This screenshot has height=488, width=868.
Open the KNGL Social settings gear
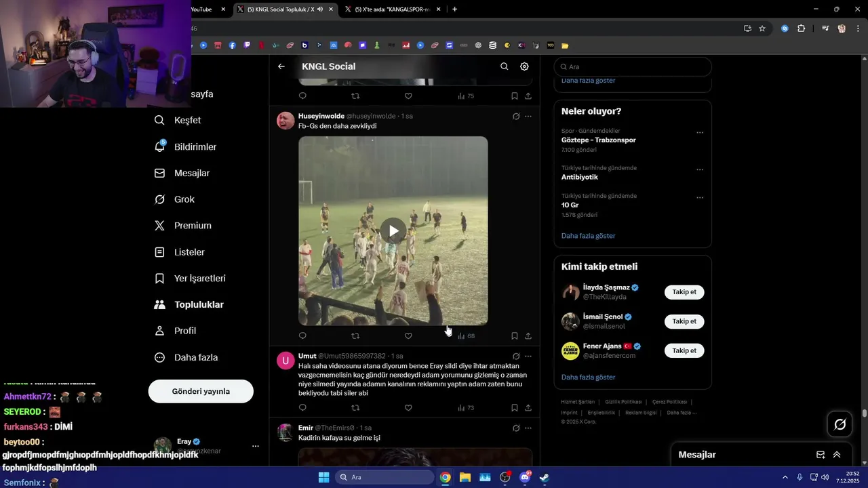524,66
